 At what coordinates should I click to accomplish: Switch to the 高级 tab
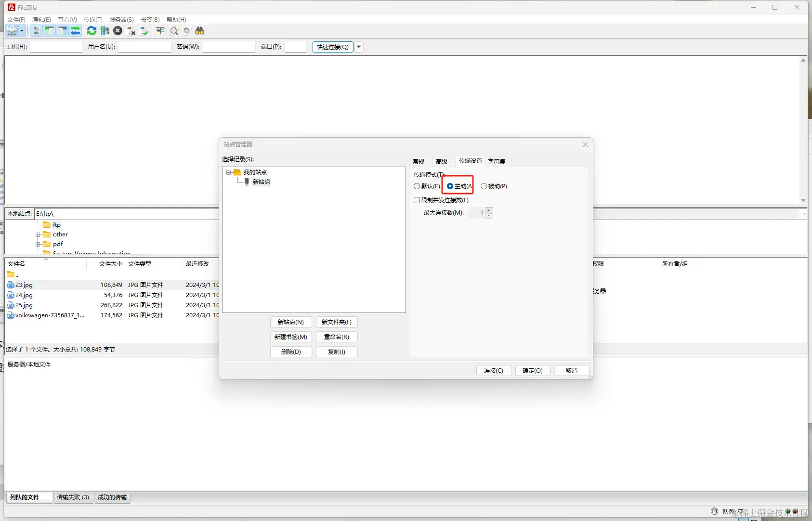coord(442,161)
